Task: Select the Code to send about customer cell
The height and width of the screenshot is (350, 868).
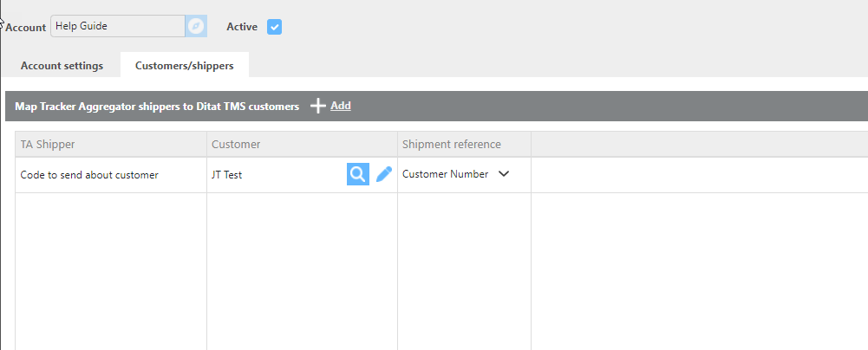Action: [x=111, y=175]
